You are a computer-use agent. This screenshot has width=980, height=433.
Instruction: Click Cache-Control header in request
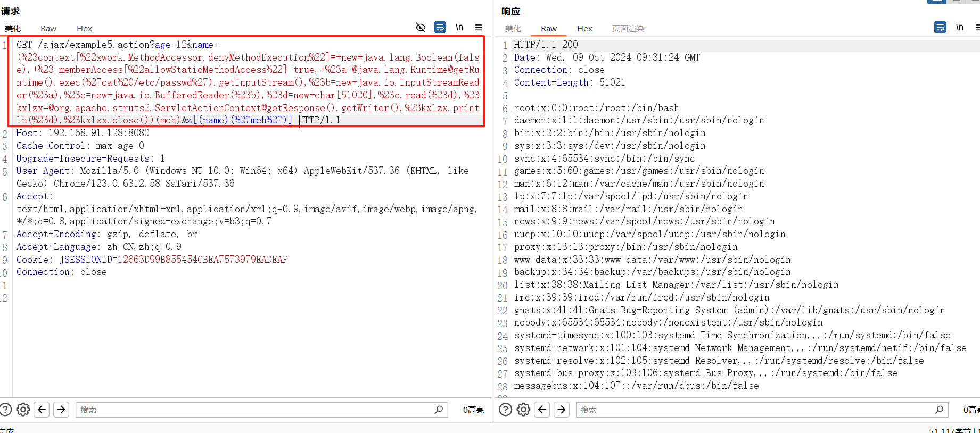point(80,146)
